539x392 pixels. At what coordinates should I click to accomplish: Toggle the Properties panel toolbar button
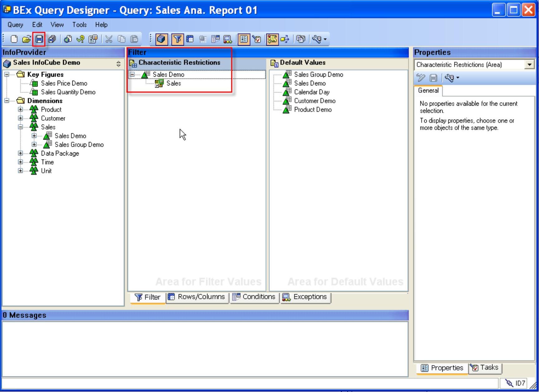click(244, 39)
